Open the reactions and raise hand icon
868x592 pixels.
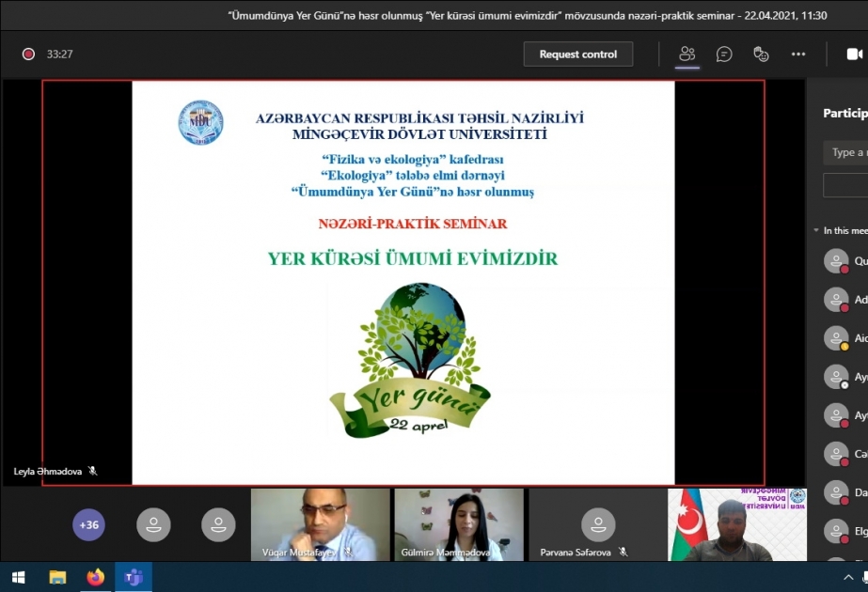[761, 55]
